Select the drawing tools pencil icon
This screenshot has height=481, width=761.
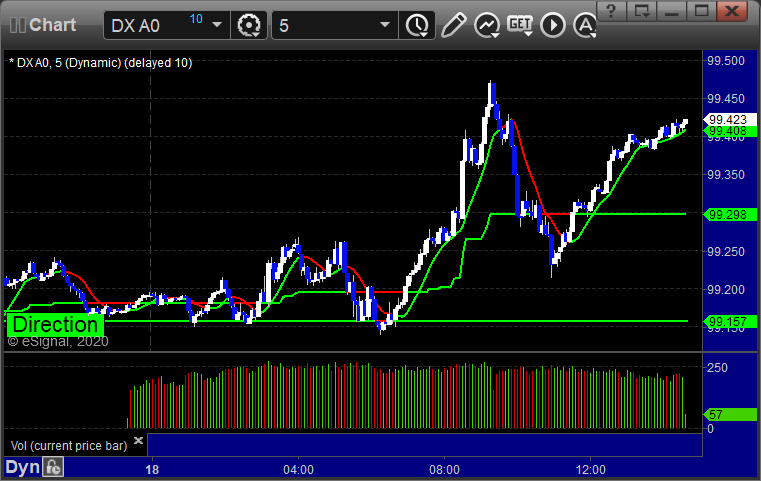click(x=453, y=25)
